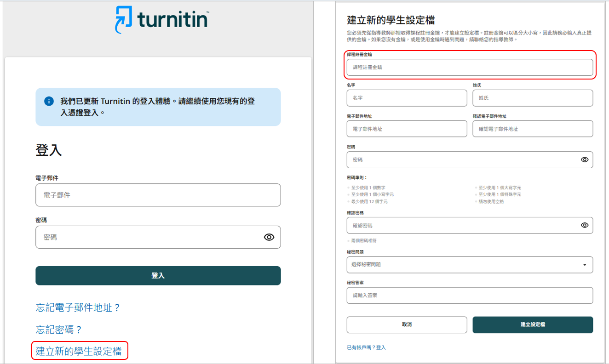Open the 選擇秘密問題 dropdown

point(470,265)
